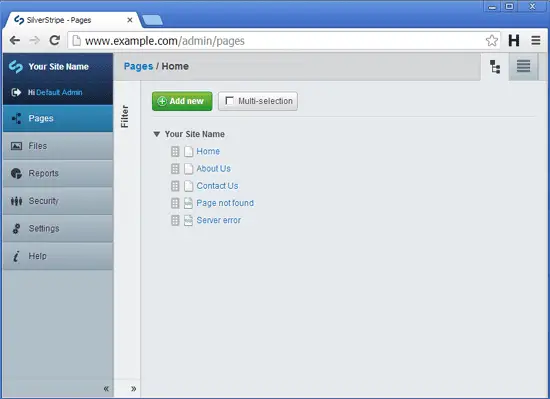This screenshot has width=550, height=399.
Task: Click the Pages breadcrumb link
Action: point(138,67)
